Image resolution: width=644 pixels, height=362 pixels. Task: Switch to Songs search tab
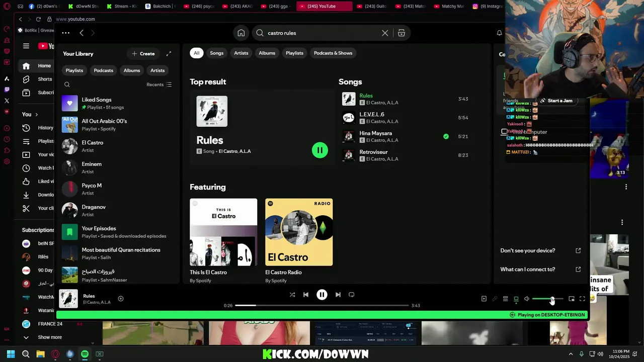click(216, 53)
